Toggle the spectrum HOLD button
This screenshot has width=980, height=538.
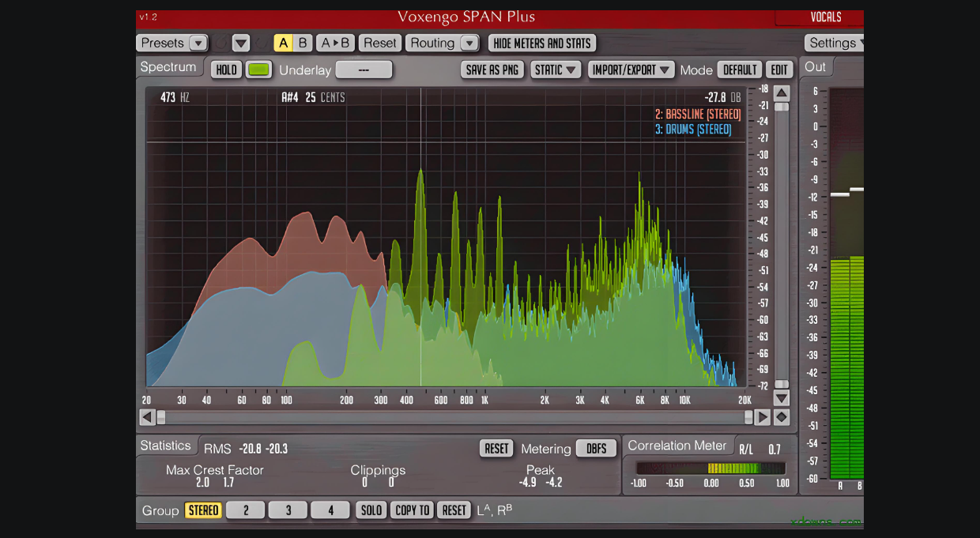(x=226, y=70)
